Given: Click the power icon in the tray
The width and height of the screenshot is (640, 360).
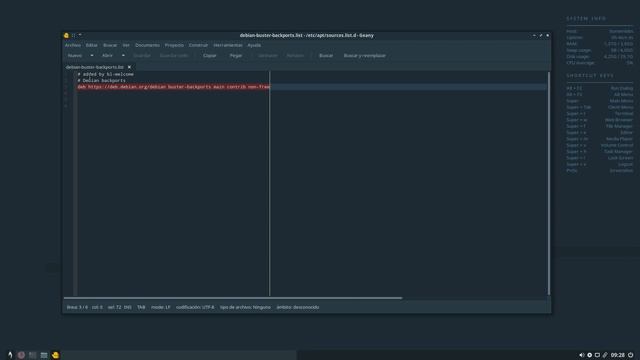Looking at the screenshot, I should (631, 355).
